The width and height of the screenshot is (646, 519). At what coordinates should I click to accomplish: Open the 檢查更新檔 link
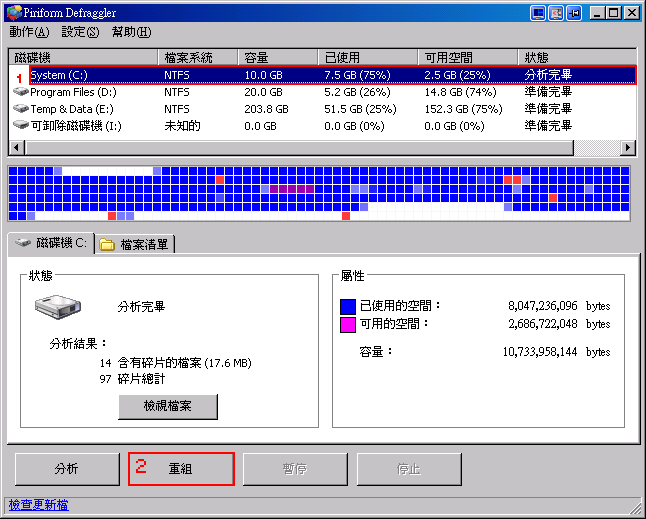(39, 505)
